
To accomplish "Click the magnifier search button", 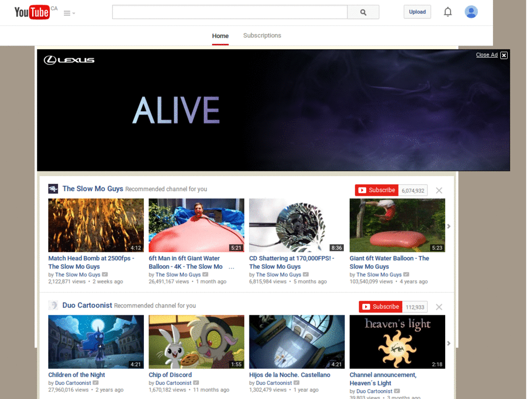I will tap(363, 12).
